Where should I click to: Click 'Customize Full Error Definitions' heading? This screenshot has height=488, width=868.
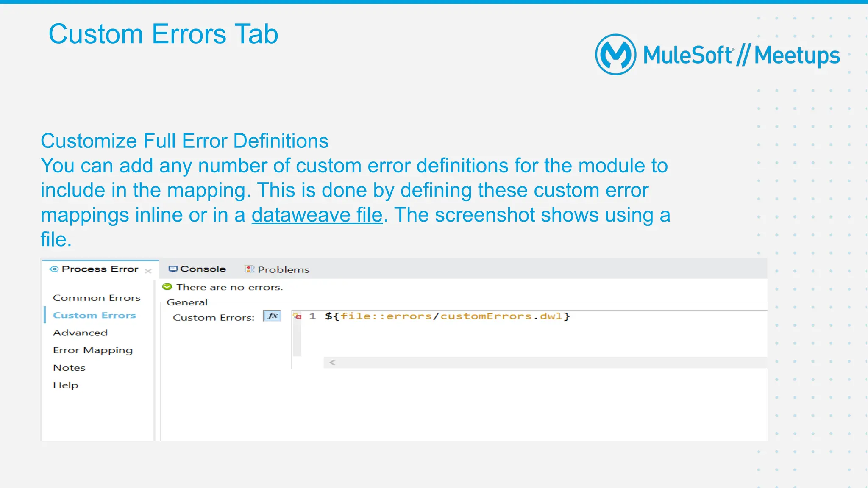[184, 141]
